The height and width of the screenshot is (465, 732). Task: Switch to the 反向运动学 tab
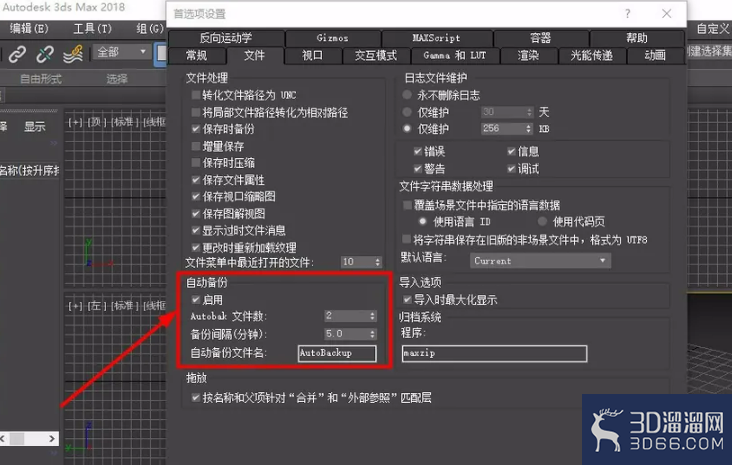coord(226,38)
